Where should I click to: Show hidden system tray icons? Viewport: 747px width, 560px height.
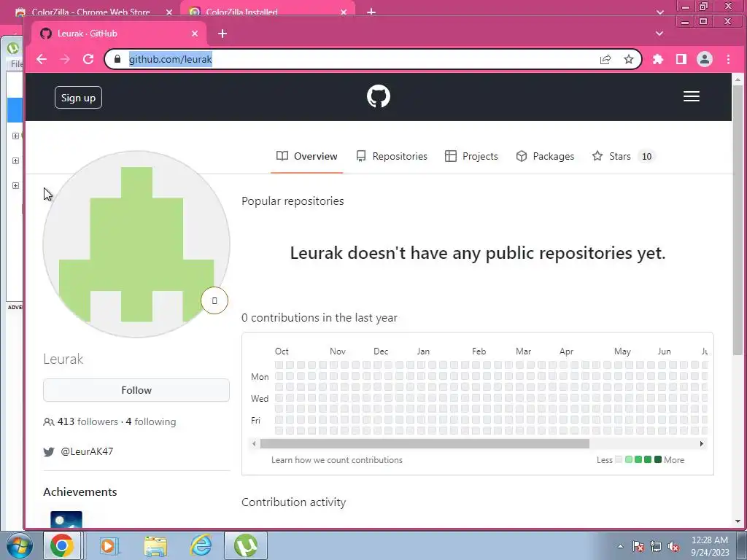click(x=620, y=547)
